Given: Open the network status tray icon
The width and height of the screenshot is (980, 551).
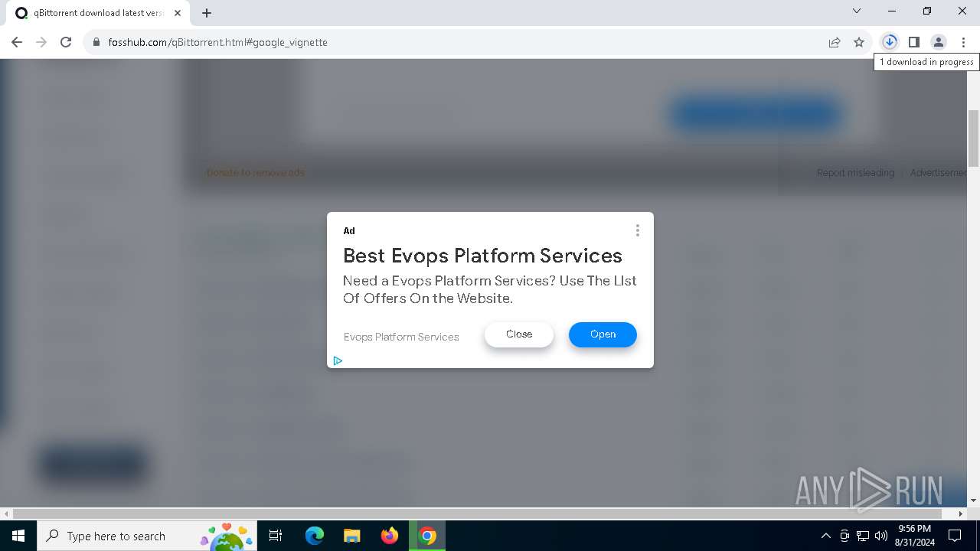Looking at the screenshot, I should coord(863,536).
